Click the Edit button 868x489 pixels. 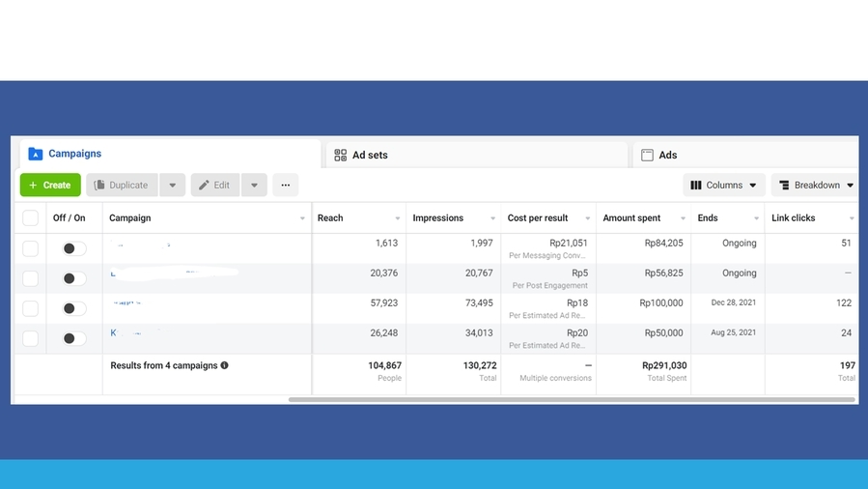click(214, 185)
